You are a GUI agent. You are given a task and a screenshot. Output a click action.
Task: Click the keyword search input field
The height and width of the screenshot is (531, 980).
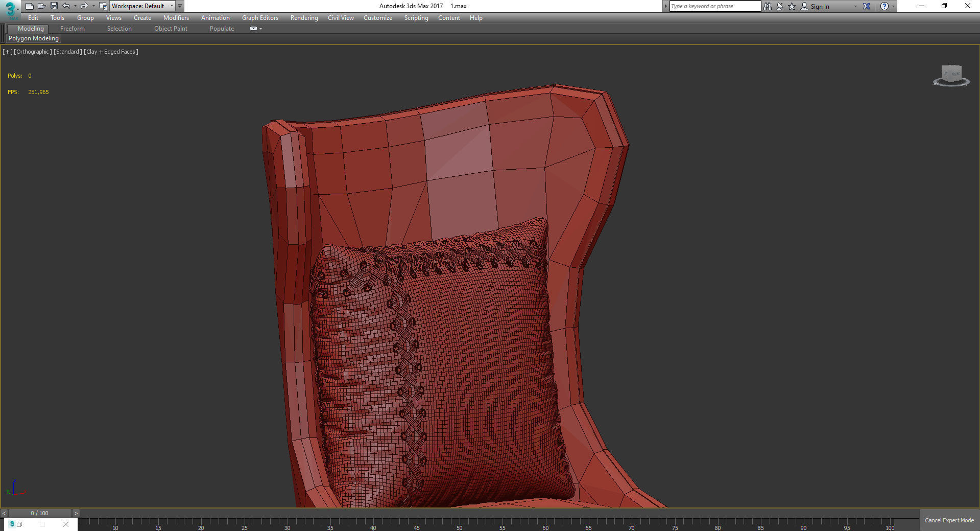coord(714,6)
